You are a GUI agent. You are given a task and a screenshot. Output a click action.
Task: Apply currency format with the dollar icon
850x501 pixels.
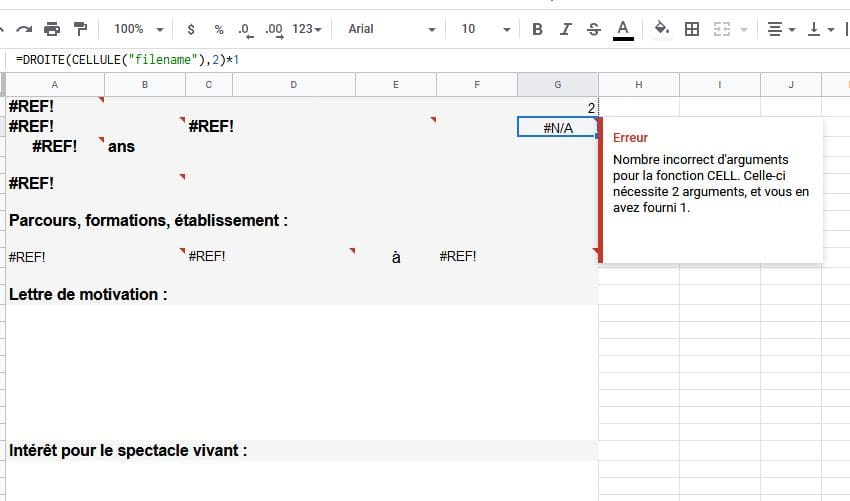pyautogui.click(x=191, y=29)
